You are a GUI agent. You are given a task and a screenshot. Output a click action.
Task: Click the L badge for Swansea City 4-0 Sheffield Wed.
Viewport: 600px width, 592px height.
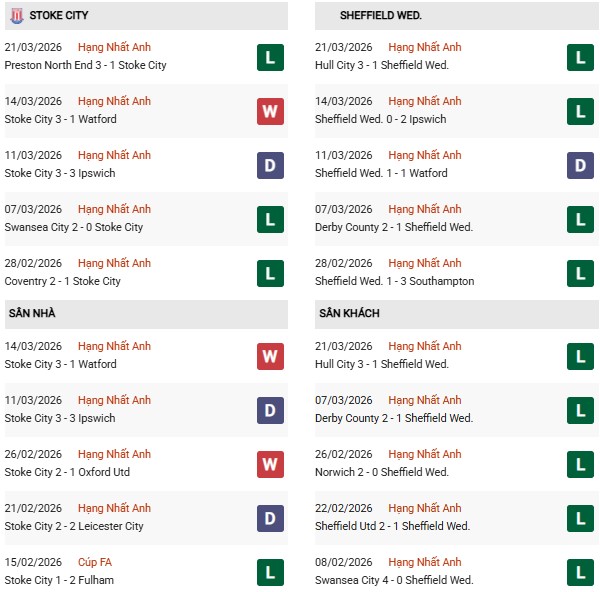point(580,572)
